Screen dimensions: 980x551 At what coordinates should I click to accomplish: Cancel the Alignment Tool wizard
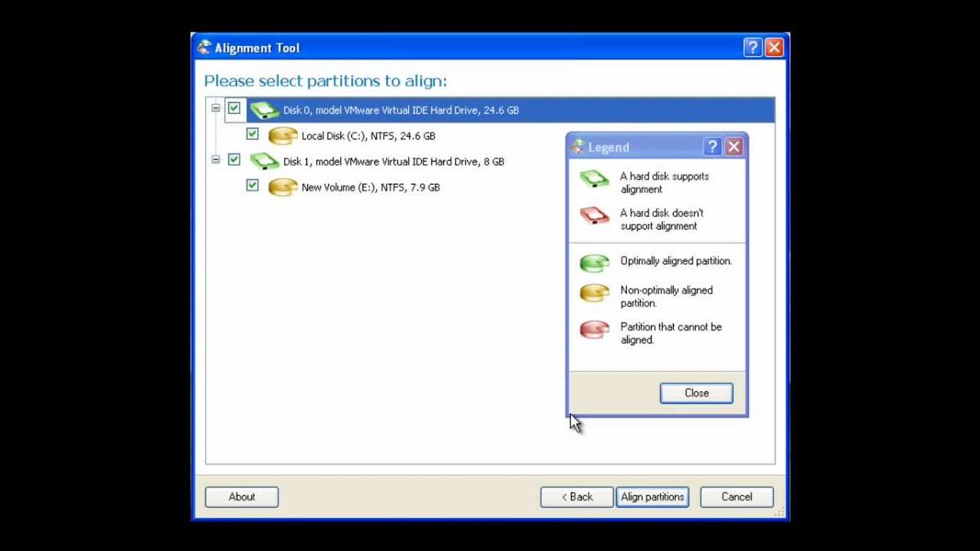click(x=737, y=497)
